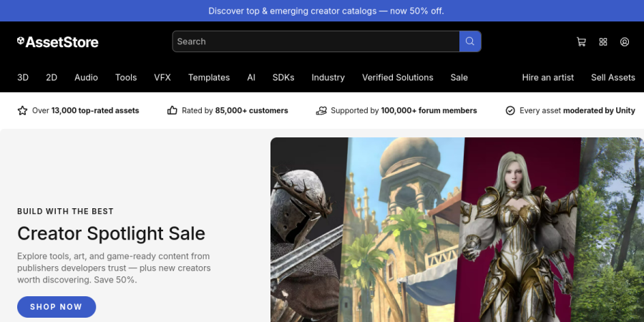Open the 2D category menu
The height and width of the screenshot is (322, 644).
pos(52,77)
